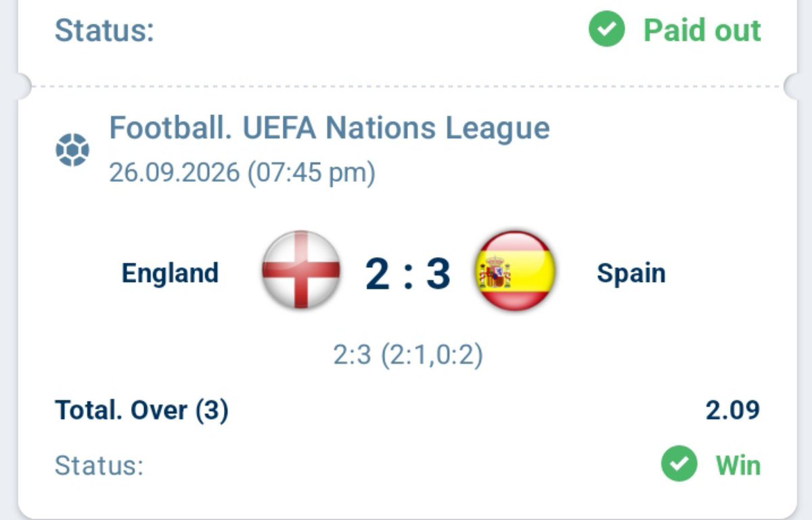Click the ticket notch on the dashed divider's left end
This screenshot has height=520, width=812.
(24, 86)
